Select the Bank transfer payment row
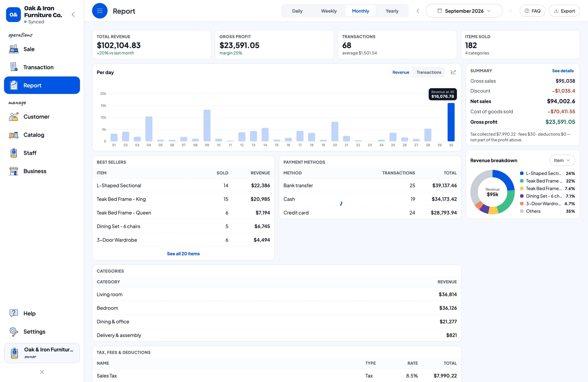The height and width of the screenshot is (382, 588). click(x=370, y=185)
